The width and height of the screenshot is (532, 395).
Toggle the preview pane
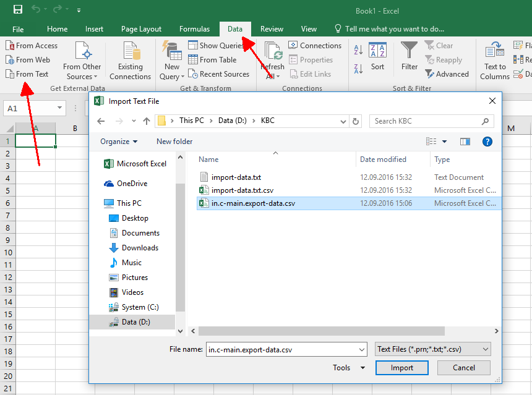[465, 142]
